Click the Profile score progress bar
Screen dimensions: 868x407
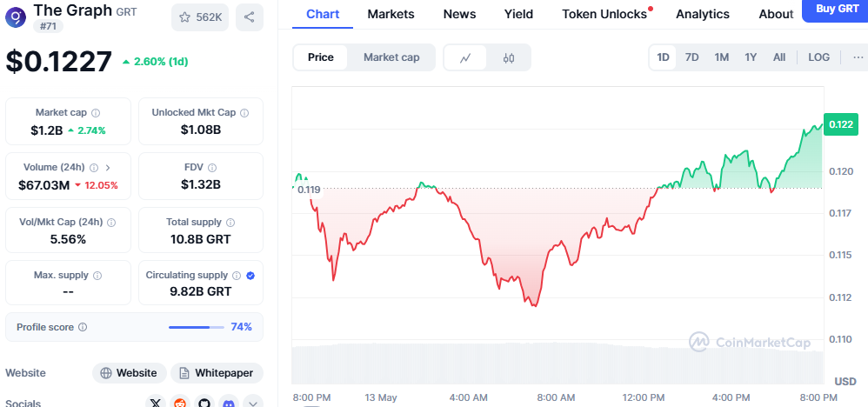click(196, 327)
